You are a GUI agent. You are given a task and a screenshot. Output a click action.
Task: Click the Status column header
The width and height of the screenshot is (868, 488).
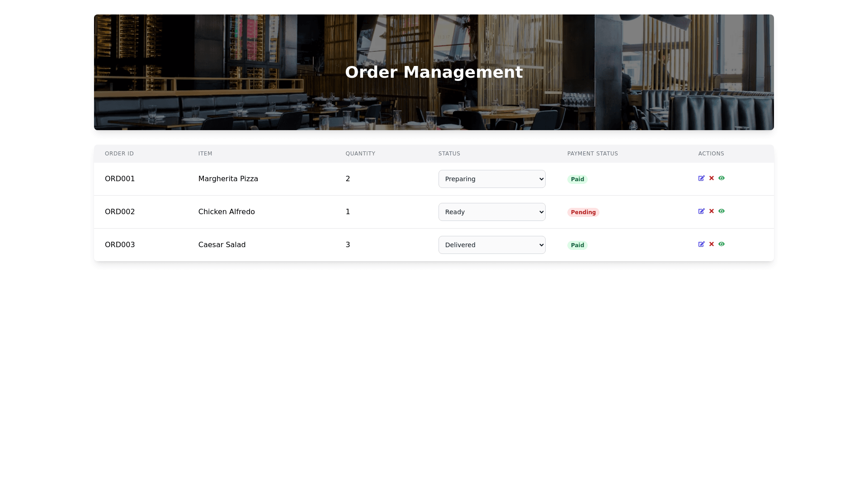click(449, 154)
